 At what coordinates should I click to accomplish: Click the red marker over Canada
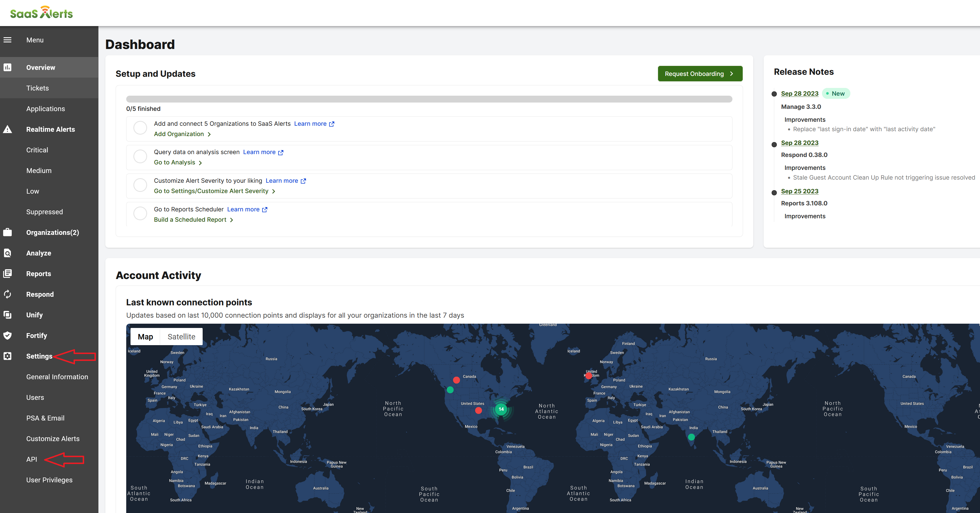pos(457,380)
